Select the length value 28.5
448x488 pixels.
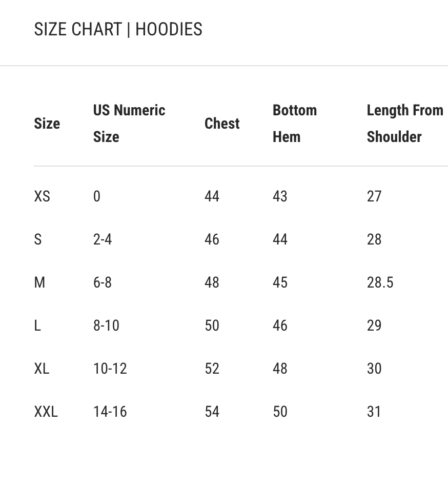click(380, 282)
